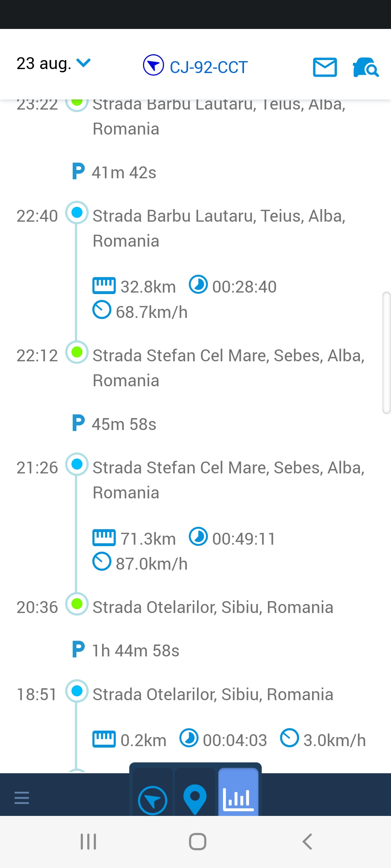Tap the distance icon next to 71.3km
Image resolution: width=391 pixels, height=868 pixels.
(104, 538)
